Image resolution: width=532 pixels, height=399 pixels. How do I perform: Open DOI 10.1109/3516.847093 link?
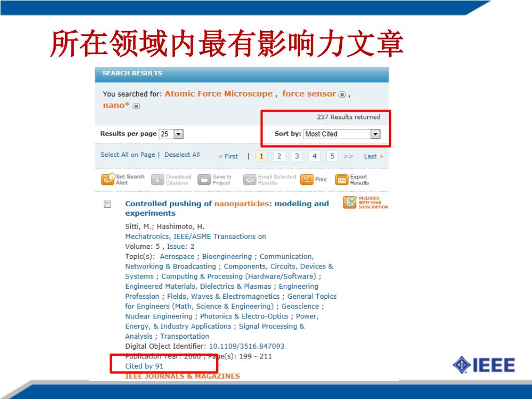click(247, 346)
